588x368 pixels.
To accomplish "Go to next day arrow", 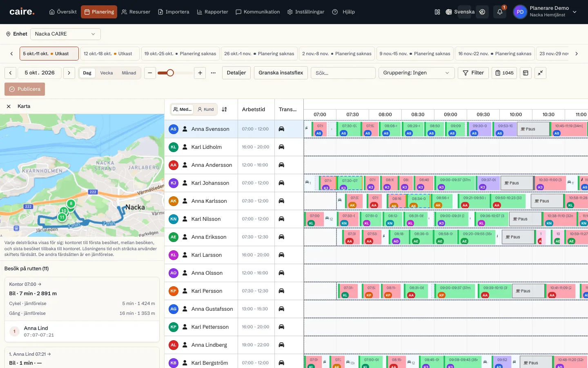I will pyautogui.click(x=69, y=73).
